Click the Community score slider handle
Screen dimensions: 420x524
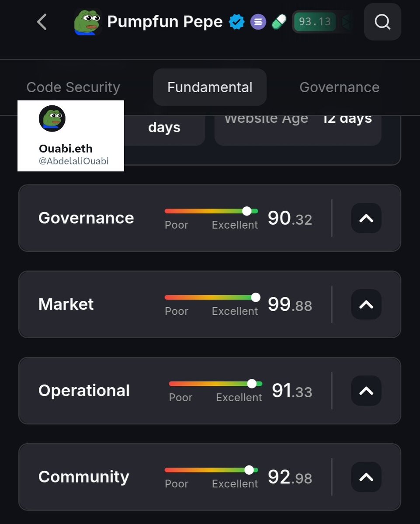[x=249, y=470]
